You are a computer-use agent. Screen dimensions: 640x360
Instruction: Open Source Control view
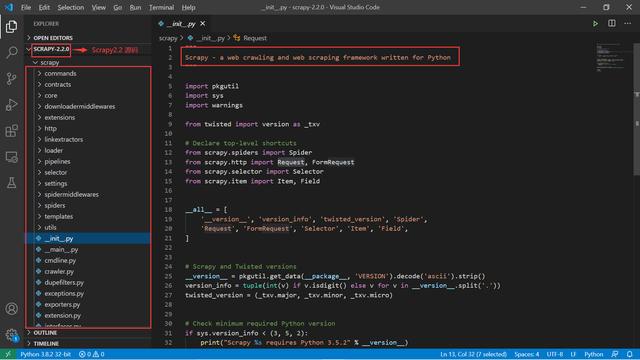12,78
